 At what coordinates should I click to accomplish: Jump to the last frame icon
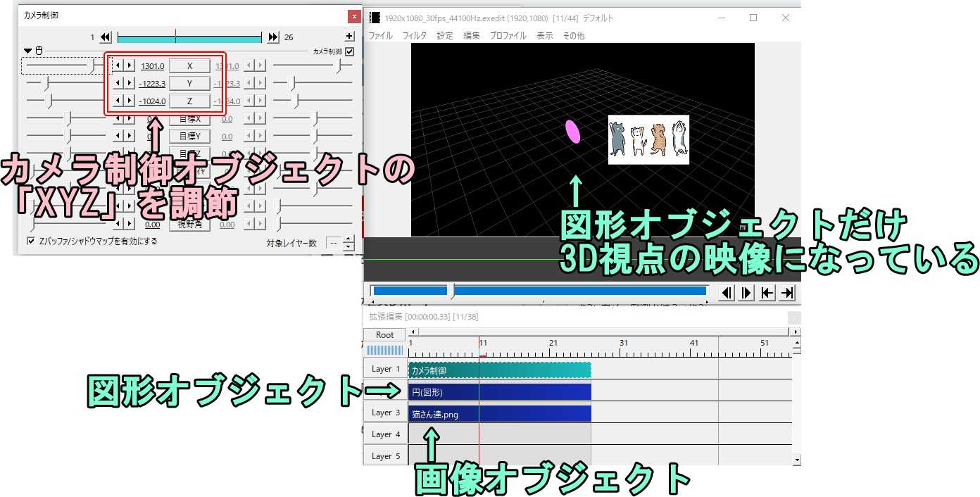pyautogui.click(x=786, y=292)
